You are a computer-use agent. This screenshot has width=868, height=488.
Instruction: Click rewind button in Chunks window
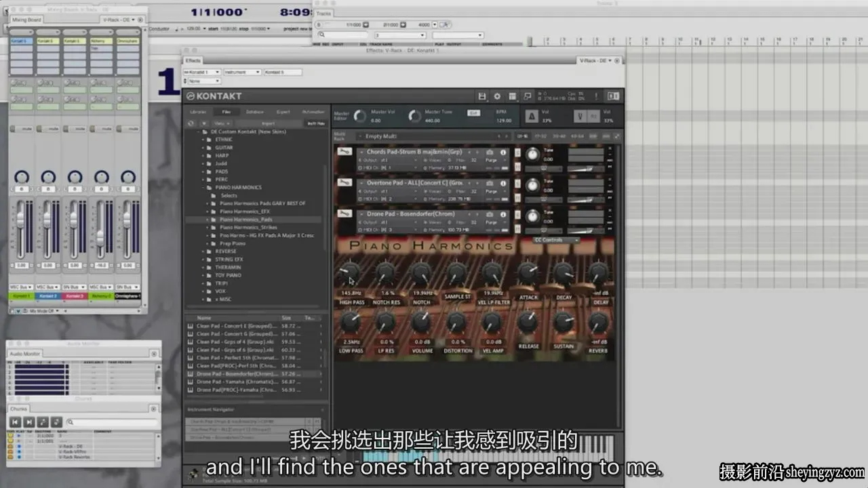point(14,422)
